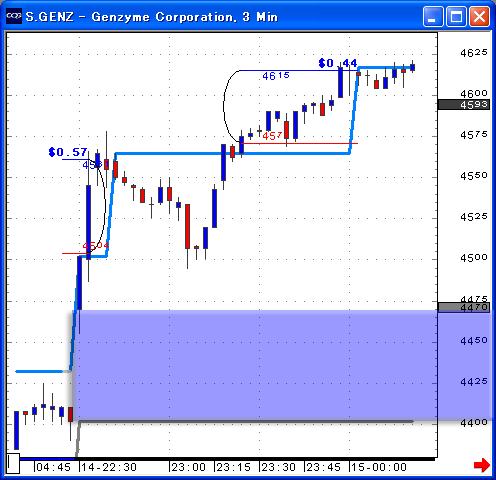Click the 04:45 time axis label
Image resolution: width=496 pixels, height=480 pixels.
[53, 467]
